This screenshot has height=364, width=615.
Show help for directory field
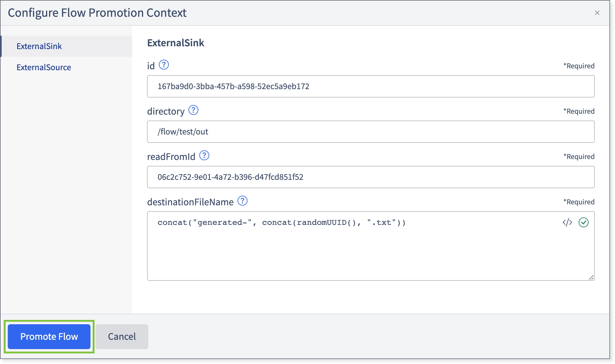click(193, 110)
